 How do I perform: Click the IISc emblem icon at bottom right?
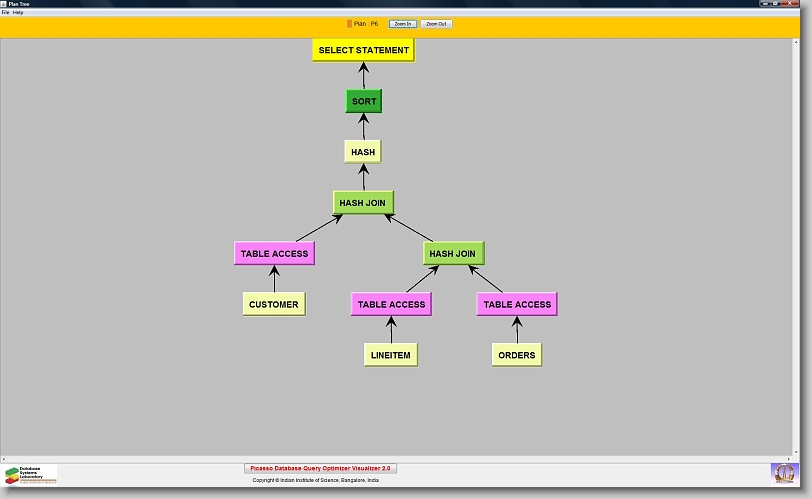pyautogui.click(x=785, y=473)
